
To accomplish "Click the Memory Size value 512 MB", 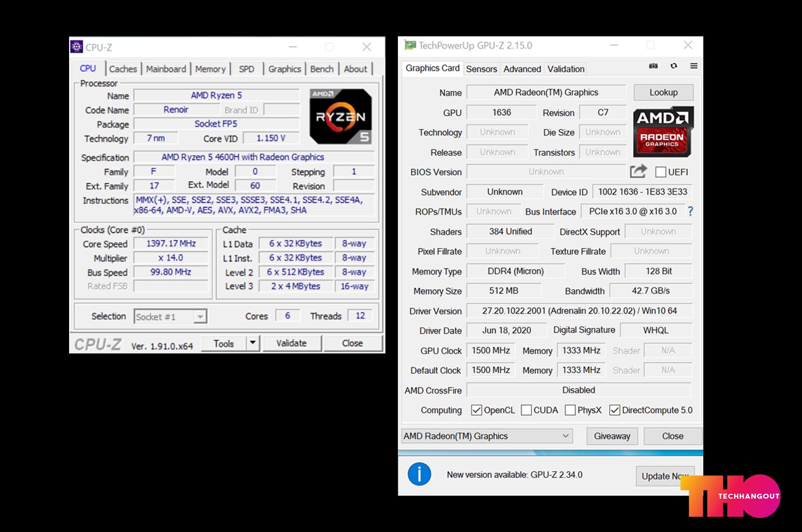I will pos(504,291).
